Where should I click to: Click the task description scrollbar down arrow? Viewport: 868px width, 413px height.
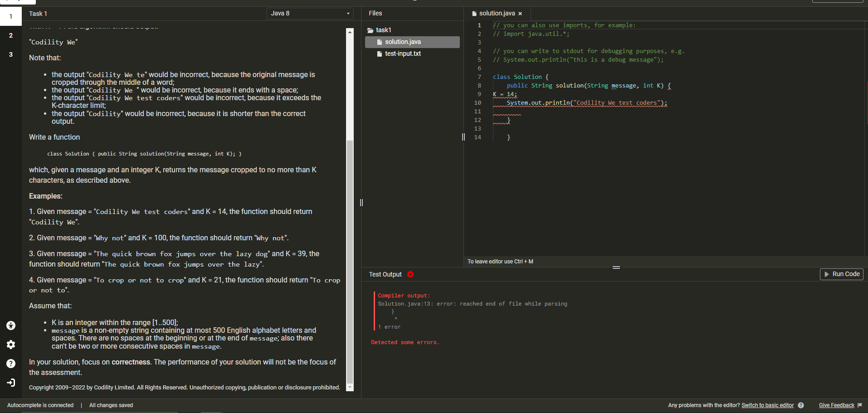350,388
